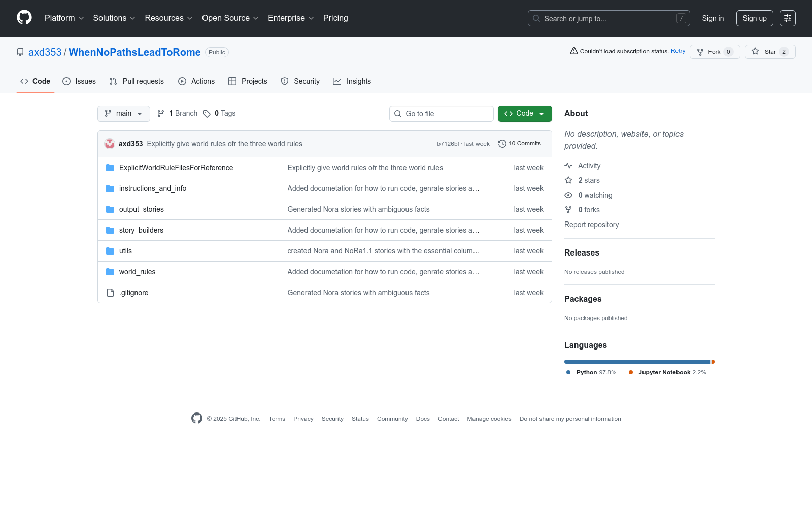Open the green Code dropdown button
Viewport: 812px width, 508px height.
coord(525,114)
